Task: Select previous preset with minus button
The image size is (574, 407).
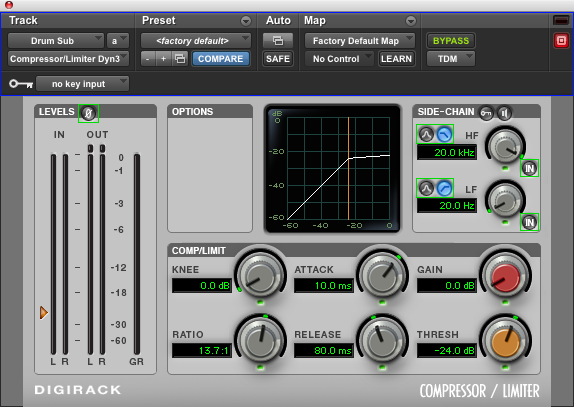Action: (x=148, y=59)
